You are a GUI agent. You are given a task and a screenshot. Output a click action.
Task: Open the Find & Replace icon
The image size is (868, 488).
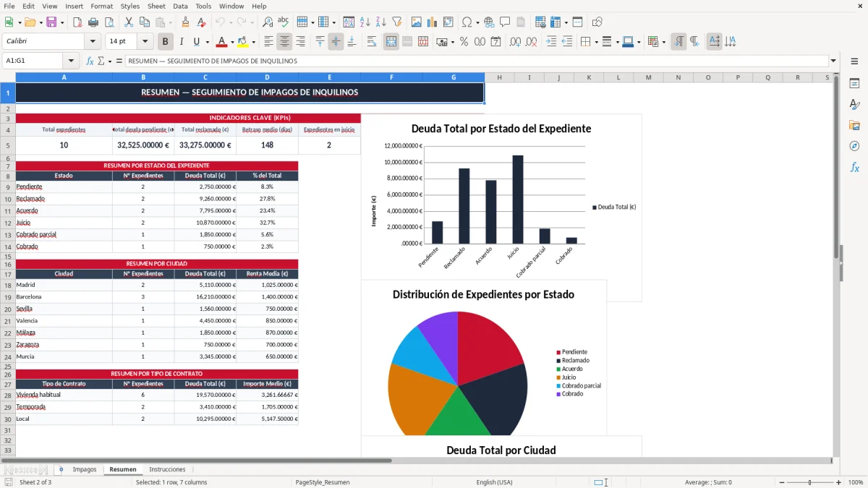click(x=268, y=22)
